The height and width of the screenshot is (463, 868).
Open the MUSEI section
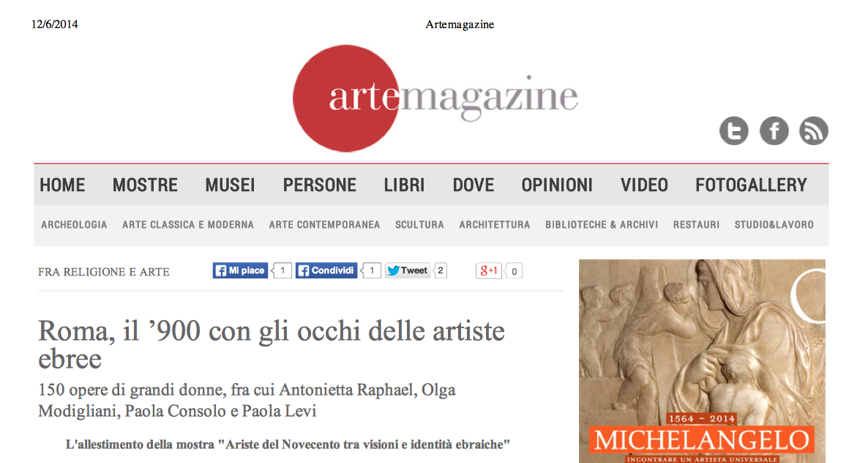coord(231,185)
